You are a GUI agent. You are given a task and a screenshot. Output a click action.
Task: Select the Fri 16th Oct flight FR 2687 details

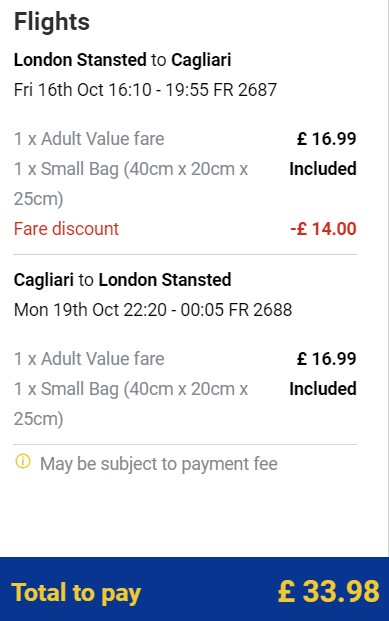tap(145, 90)
